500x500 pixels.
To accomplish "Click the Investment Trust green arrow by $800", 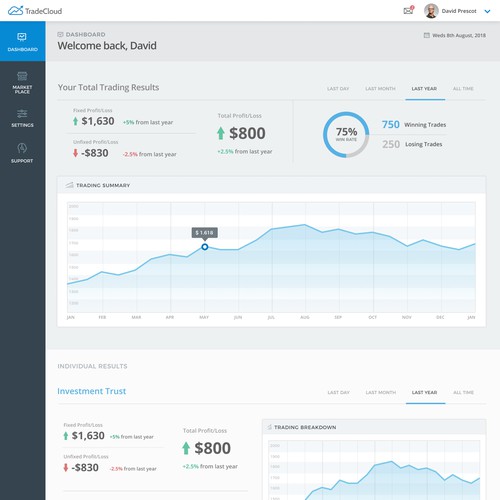I will (x=186, y=448).
